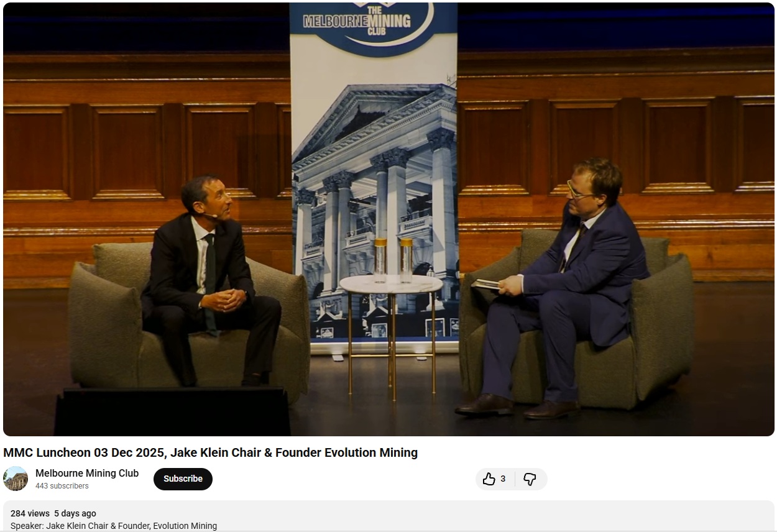Open the Melbourne Mining Club channel avatar
The image size is (777, 532).
click(16, 479)
